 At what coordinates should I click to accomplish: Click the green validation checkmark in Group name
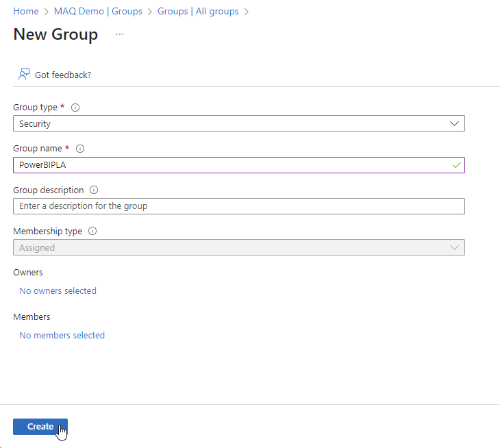pyautogui.click(x=457, y=165)
